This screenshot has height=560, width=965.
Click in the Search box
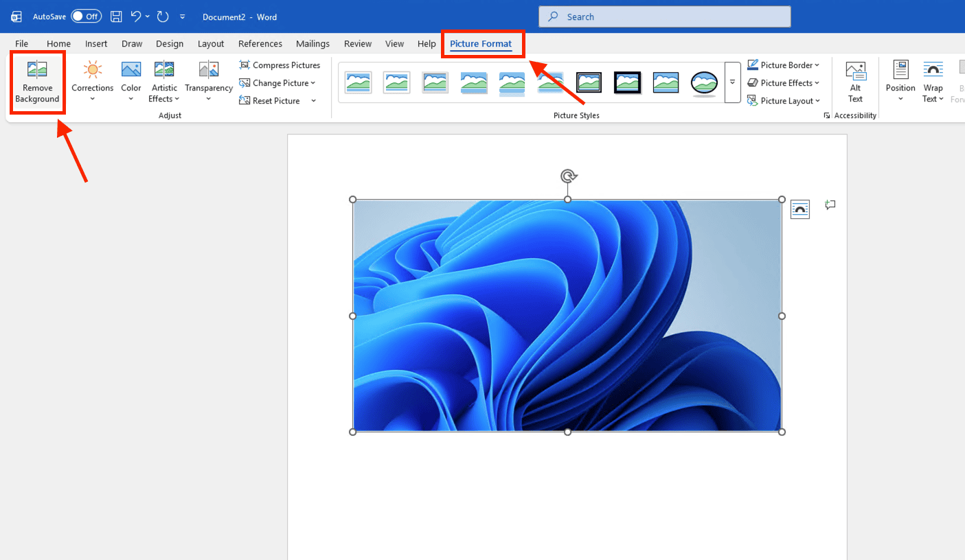[x=664, y=17]
